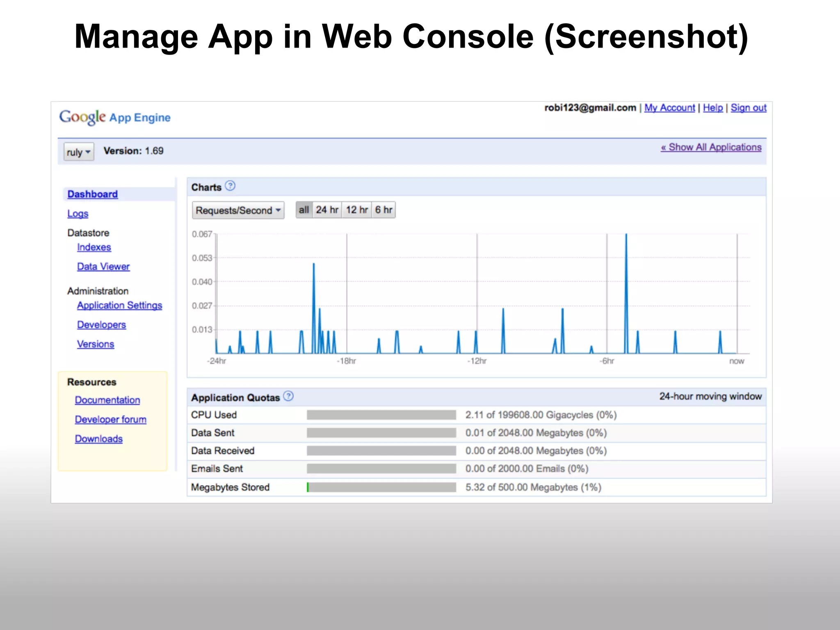Viewport: 840px width, 630px height.
Task: Open the Data Viewer
Action: coord(103,267)
